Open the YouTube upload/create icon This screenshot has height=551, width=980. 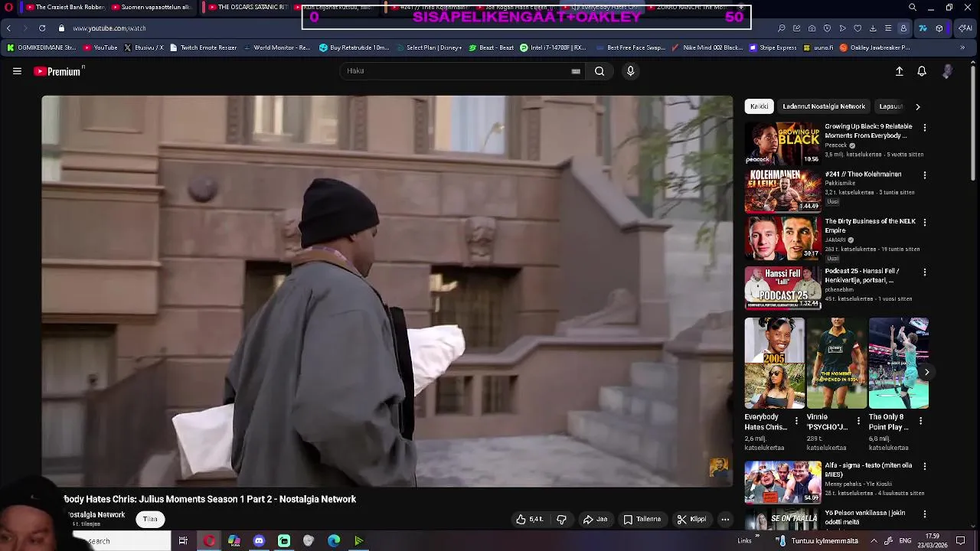900,71
